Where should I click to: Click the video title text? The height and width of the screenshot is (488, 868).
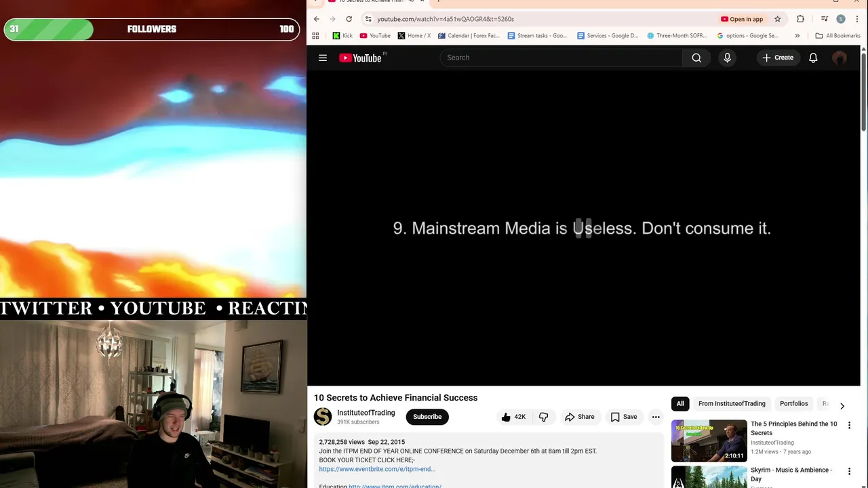pyautogui.click(x=395, y=398)
